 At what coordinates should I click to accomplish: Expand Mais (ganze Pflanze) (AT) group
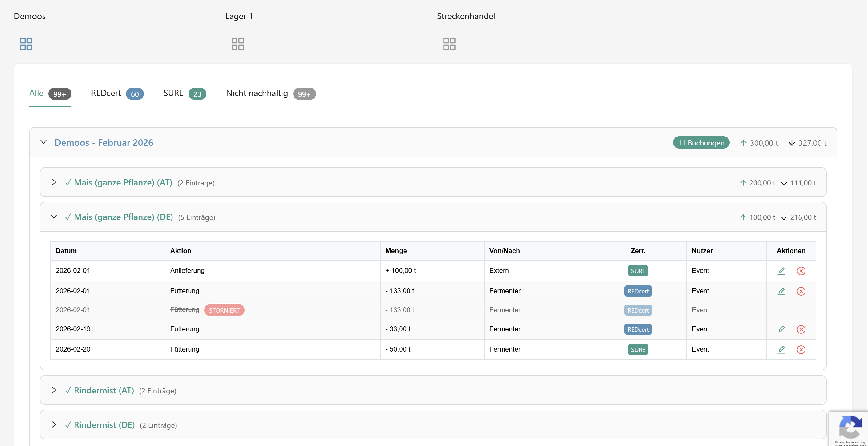pyautogui.click(x=54, y=182)
